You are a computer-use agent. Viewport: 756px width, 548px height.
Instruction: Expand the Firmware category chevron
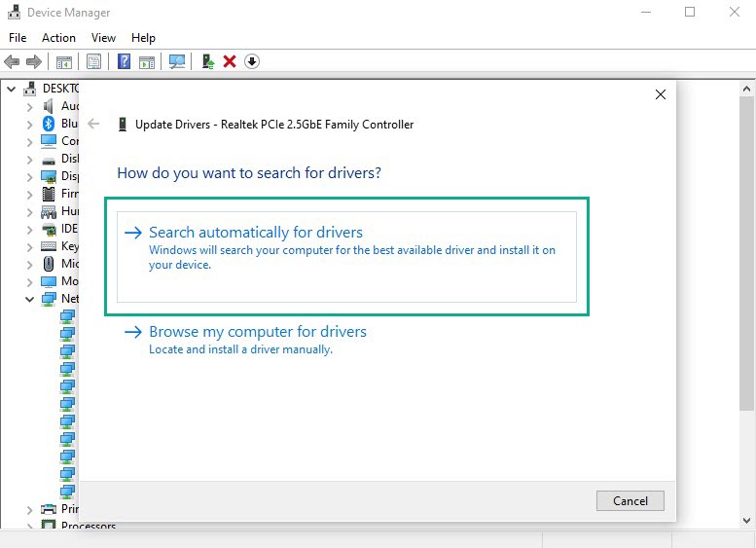pyautogui.click(x=29, y=195)
